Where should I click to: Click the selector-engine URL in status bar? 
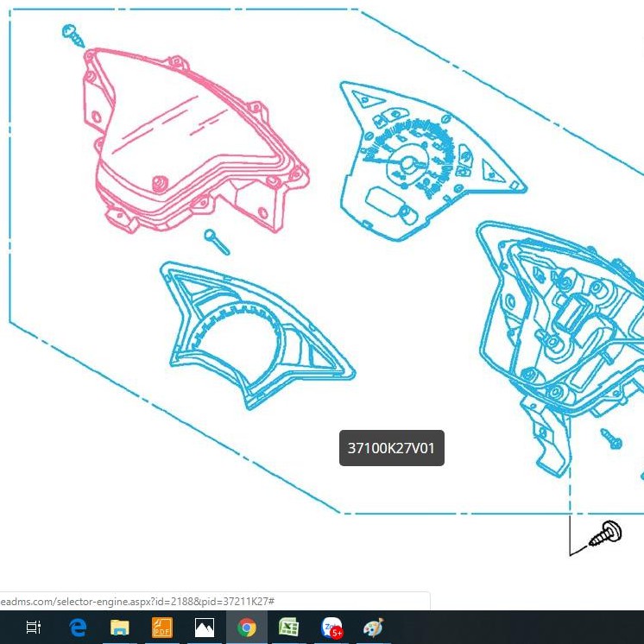138,600
